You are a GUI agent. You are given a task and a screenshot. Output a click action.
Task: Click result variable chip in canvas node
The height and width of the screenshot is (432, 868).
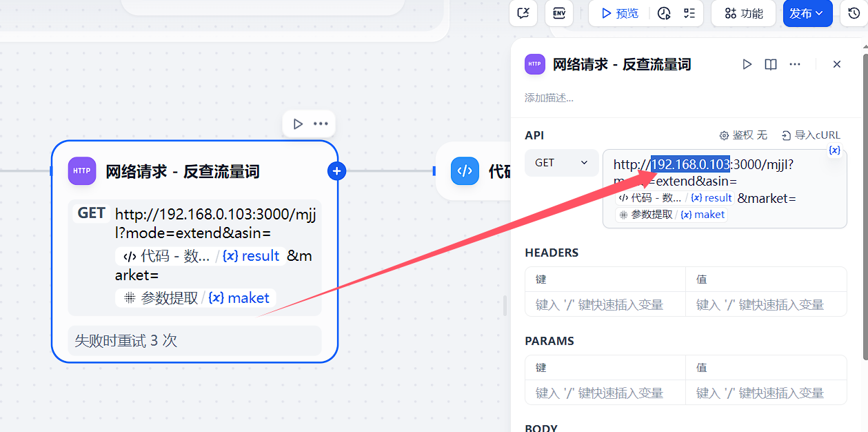(x=200, y=256)
